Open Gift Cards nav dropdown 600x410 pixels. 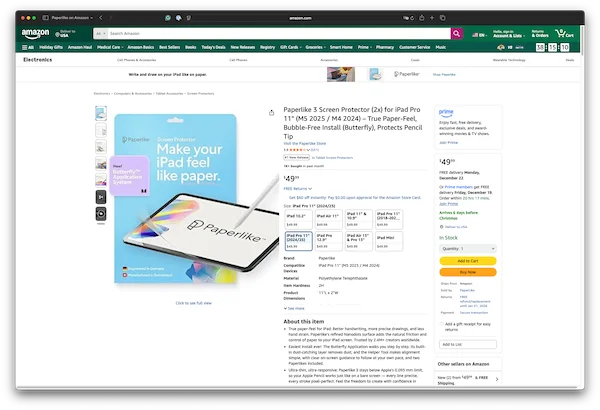point(290,47)
